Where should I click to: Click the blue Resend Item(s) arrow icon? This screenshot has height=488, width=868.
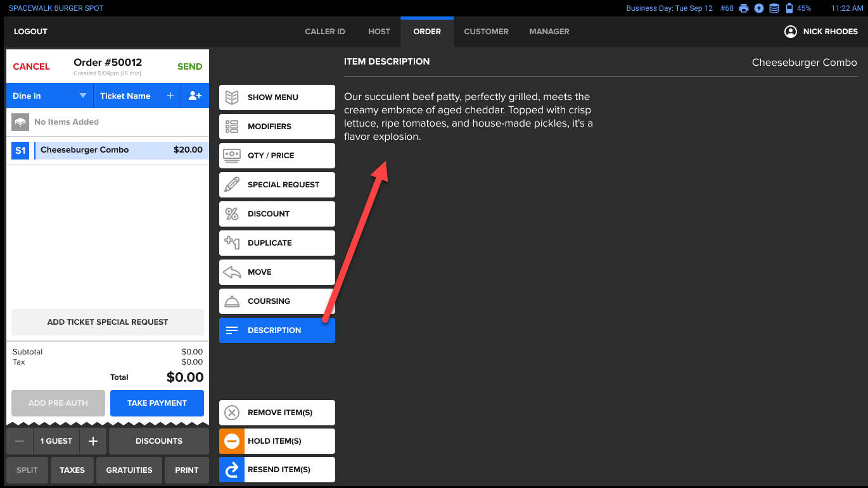pyautogui.click(x=232, y=470)
